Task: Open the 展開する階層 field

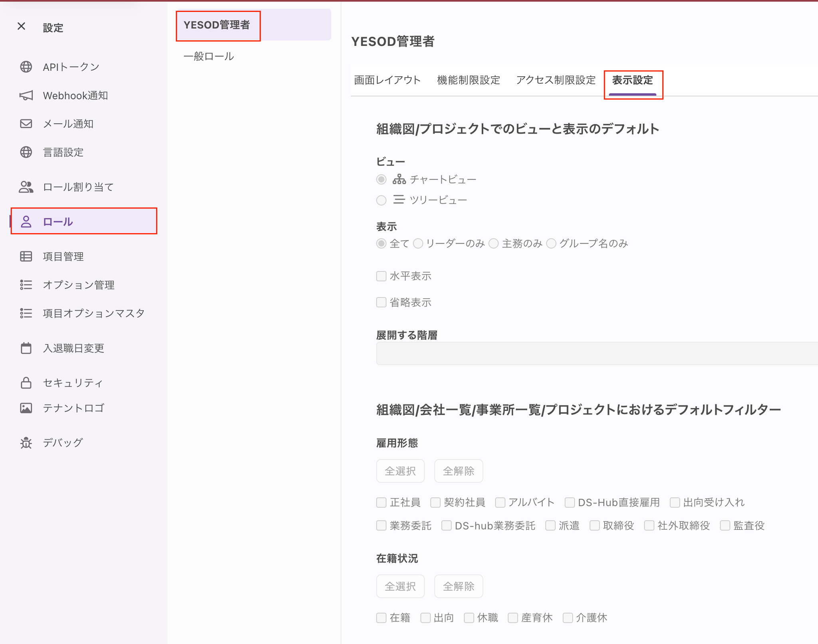Action: click(x=597, y=353)
